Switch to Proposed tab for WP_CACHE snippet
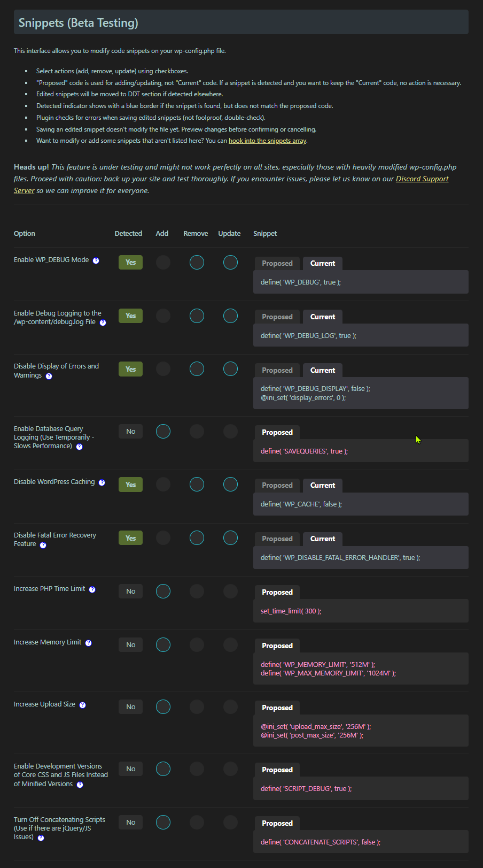 [x=277, y=485]
